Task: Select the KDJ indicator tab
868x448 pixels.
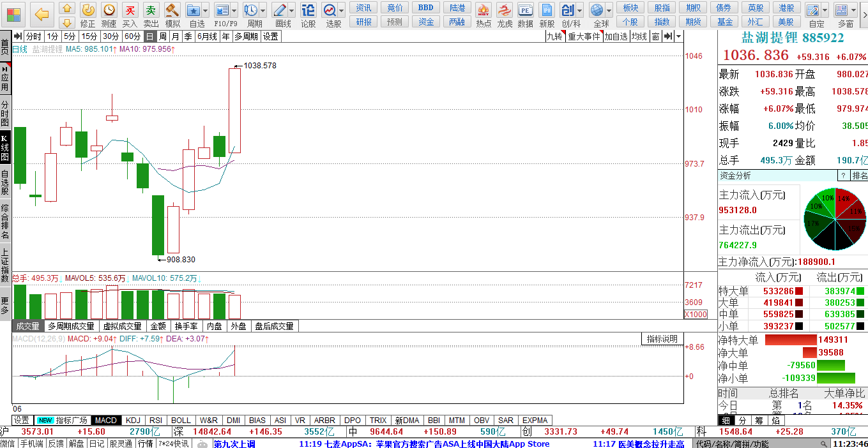Action: coord(133,421)
